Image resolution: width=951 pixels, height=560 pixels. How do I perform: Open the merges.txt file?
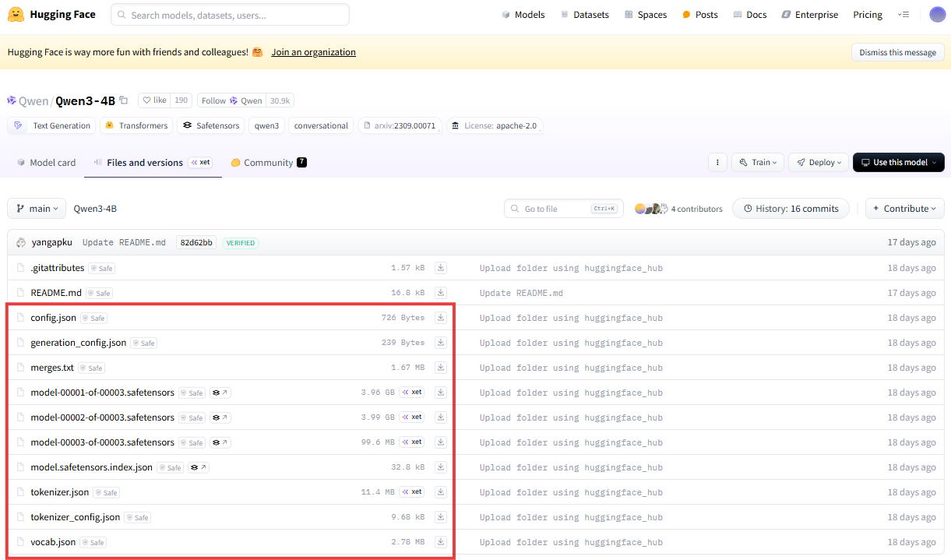(x=52, y=368)
